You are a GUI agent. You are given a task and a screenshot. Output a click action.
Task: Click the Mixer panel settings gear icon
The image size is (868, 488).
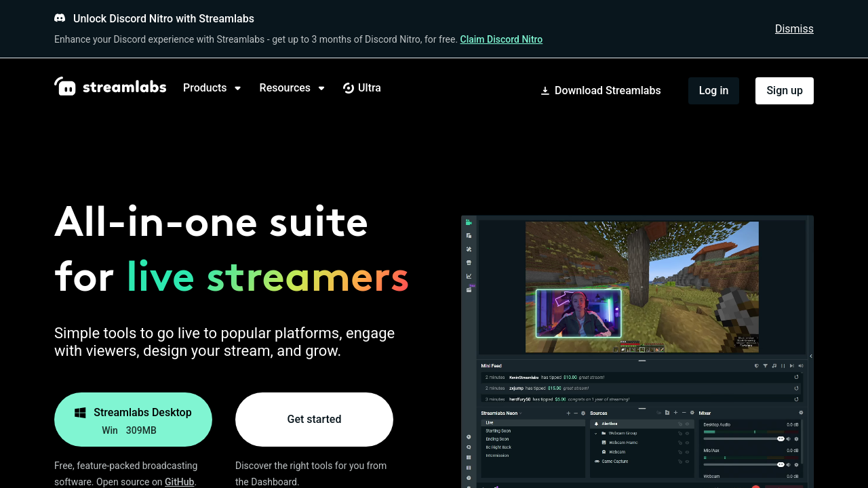tap(801, 413)
